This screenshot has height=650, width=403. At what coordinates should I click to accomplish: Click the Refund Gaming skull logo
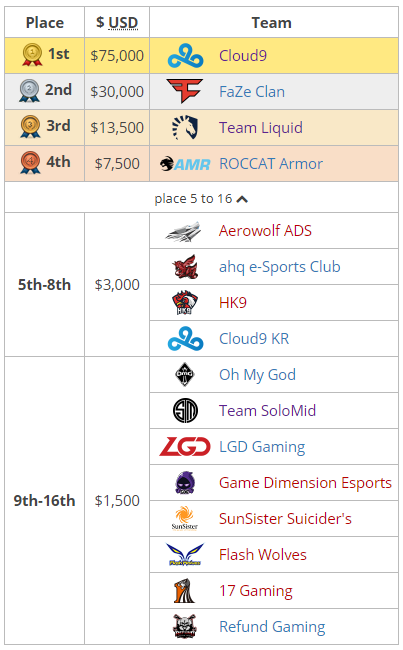click(x=185, y=626)
